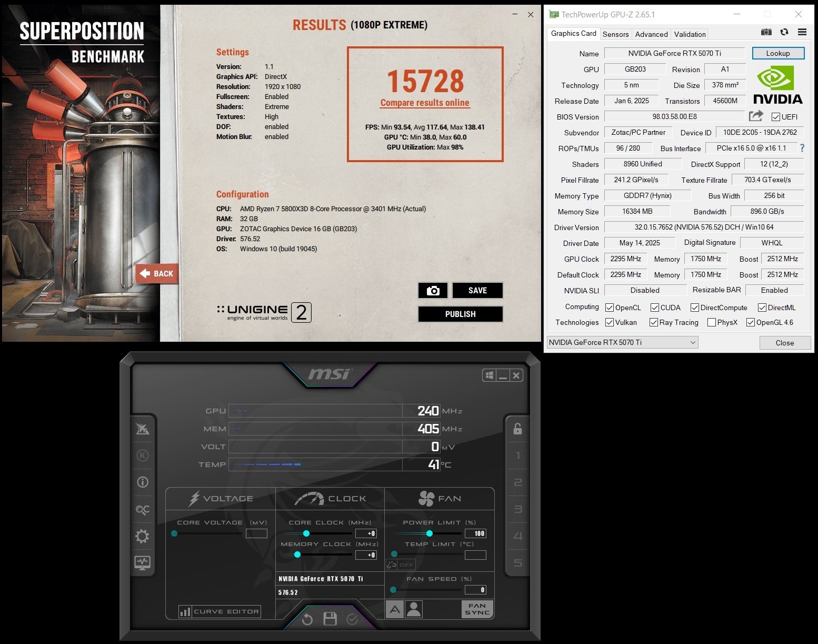Screen dimensions: 818x644
Task: Toggle the Ray Tracing checkbox
Action: pos(654,322)
